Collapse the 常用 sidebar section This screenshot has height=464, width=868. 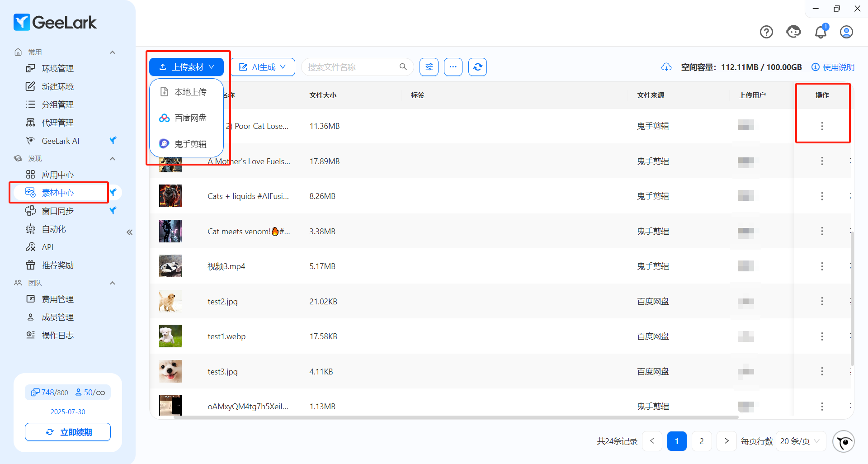click(x=113, y=52)
